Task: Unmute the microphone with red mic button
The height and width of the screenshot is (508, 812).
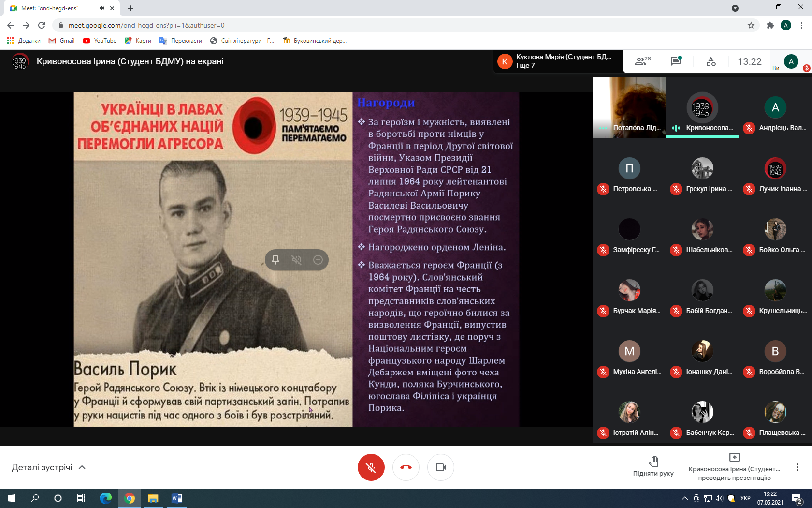Action: [x=371, y=467]
